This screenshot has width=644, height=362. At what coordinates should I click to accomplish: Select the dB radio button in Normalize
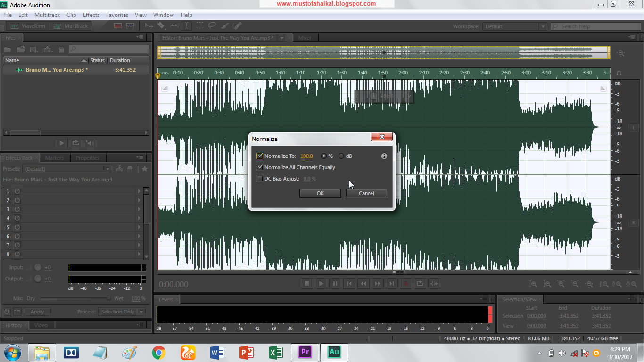click(341, 156)
